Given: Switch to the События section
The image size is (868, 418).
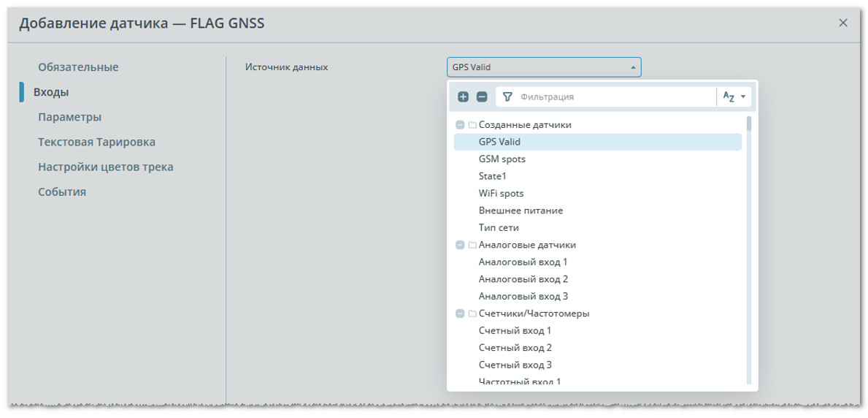Looking at the screenshot, I should point(62,191).
